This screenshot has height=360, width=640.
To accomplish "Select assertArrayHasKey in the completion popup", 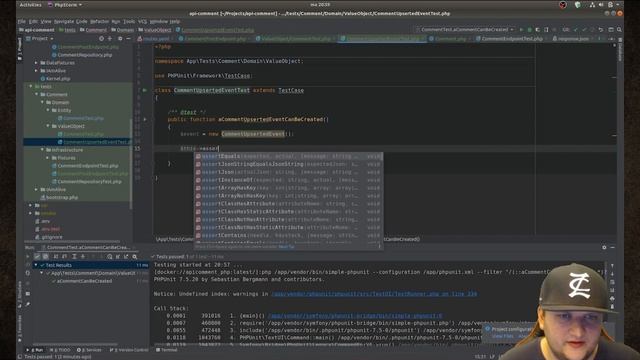I will click(288, 188).
